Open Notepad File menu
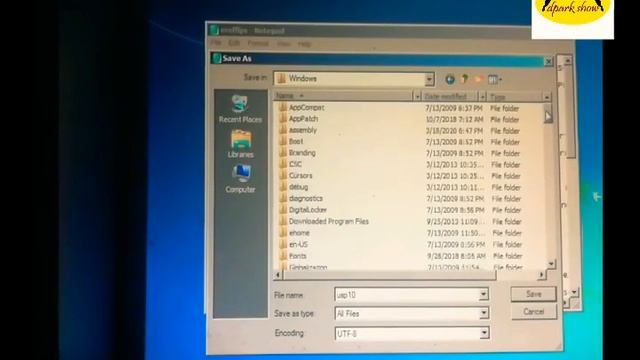 click(x=216, y=42)
